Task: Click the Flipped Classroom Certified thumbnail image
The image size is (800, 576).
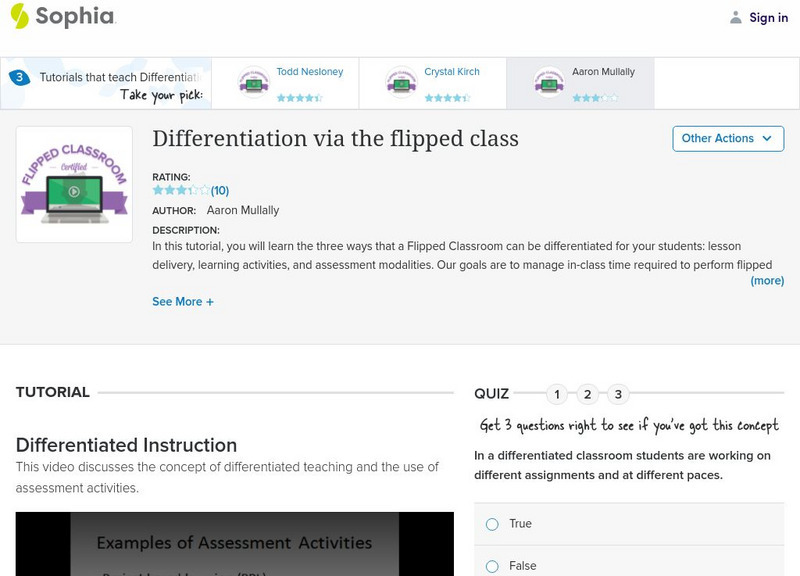Action: (x=74, y=184)
